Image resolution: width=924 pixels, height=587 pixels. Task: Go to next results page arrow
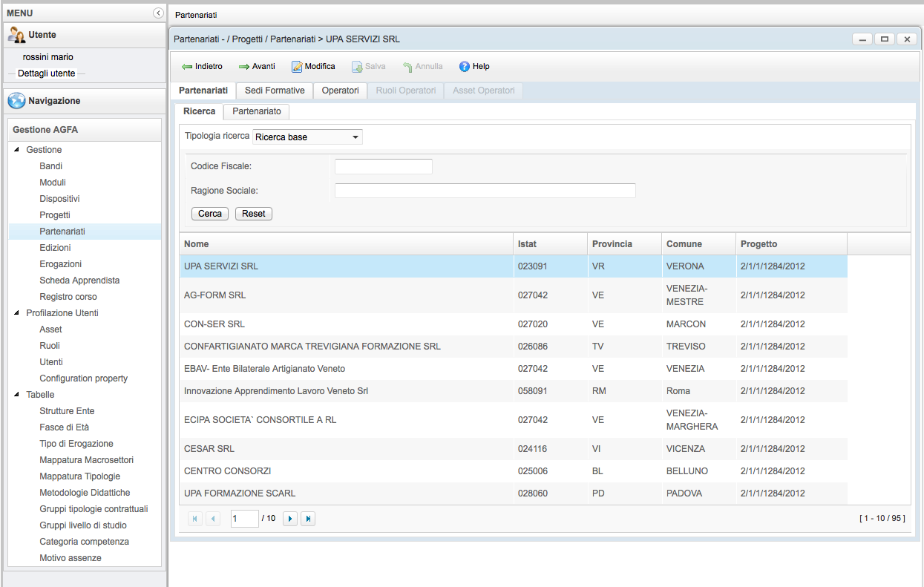click(290, 519)
